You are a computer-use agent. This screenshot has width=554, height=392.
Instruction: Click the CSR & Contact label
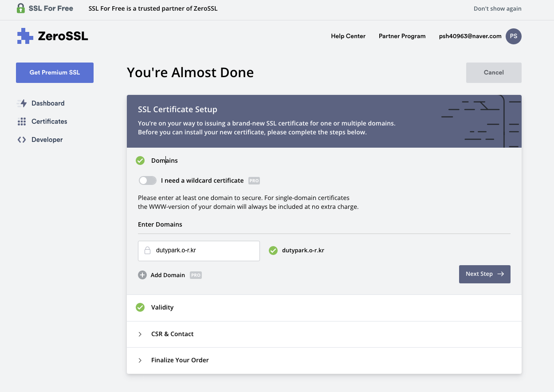[173, 334]
